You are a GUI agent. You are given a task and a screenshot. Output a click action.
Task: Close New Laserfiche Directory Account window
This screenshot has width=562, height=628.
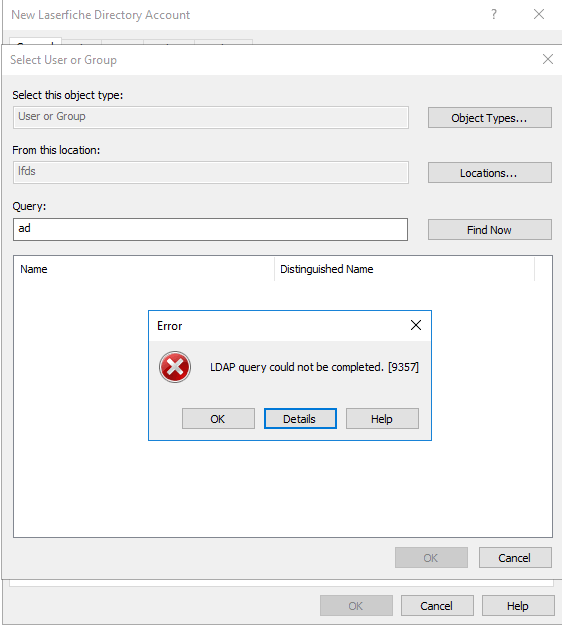(x=539, y=14)
